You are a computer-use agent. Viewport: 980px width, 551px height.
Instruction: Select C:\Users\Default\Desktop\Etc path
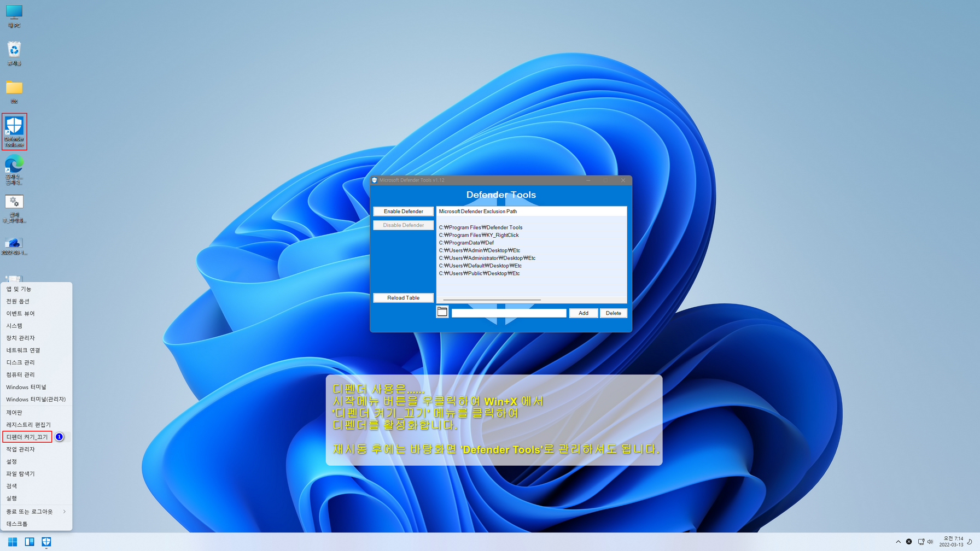(x=480, y=266)
